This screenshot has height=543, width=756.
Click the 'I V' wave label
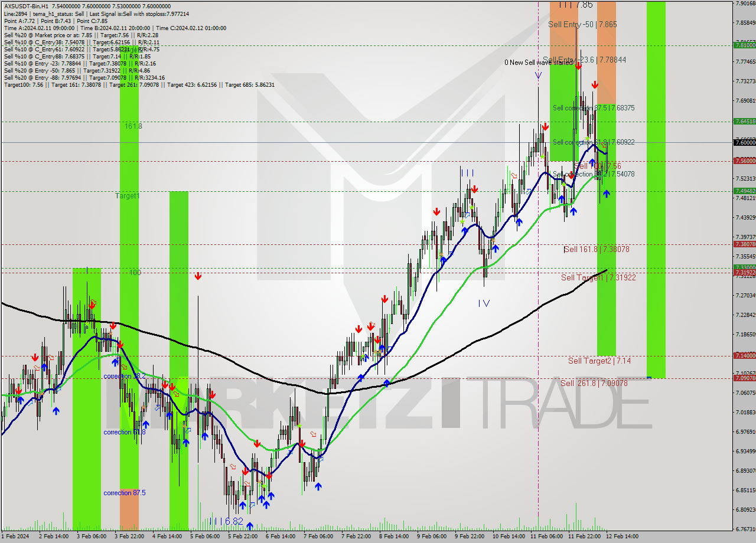point(484,303)
